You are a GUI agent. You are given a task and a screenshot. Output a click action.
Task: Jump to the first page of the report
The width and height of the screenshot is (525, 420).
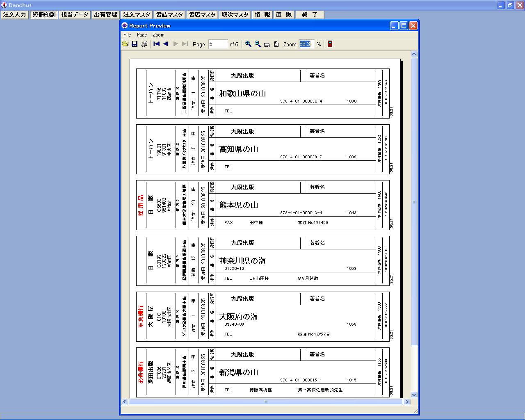(x=156, y=44)
